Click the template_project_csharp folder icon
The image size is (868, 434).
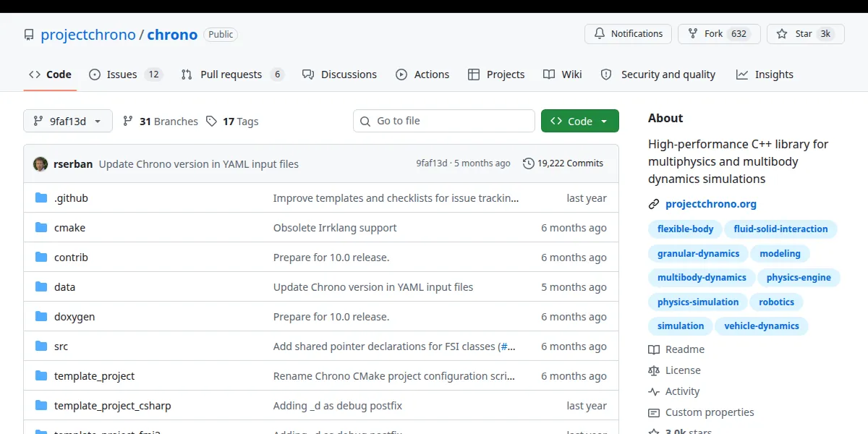[41, 406]
